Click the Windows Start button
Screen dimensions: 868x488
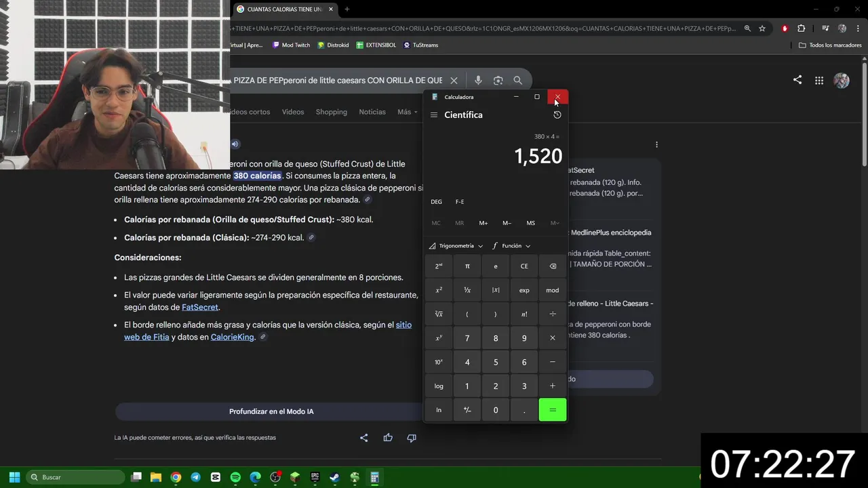tap(14, 477)
